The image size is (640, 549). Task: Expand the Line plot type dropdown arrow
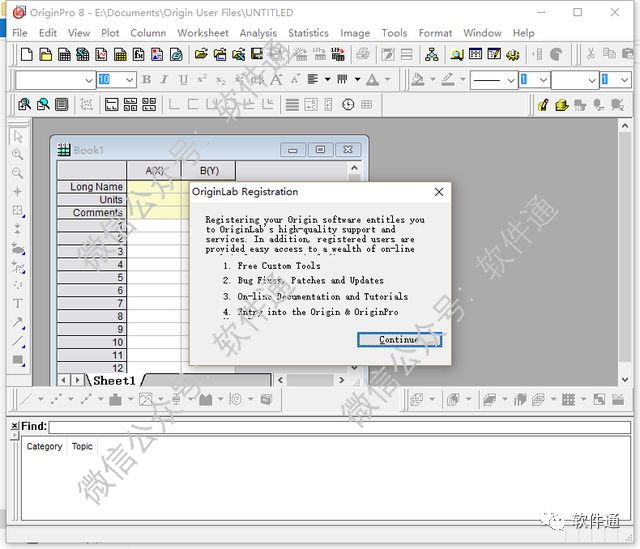coord(41,399)
